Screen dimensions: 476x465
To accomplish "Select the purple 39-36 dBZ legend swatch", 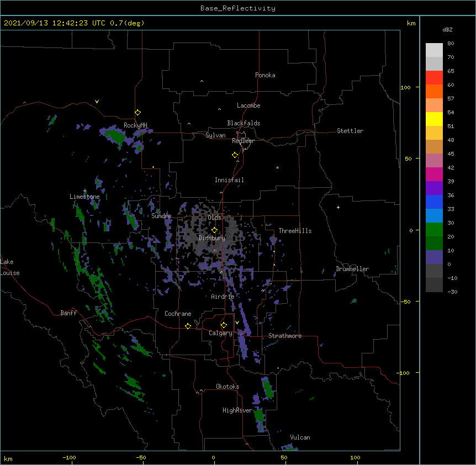I will point(434,188).
